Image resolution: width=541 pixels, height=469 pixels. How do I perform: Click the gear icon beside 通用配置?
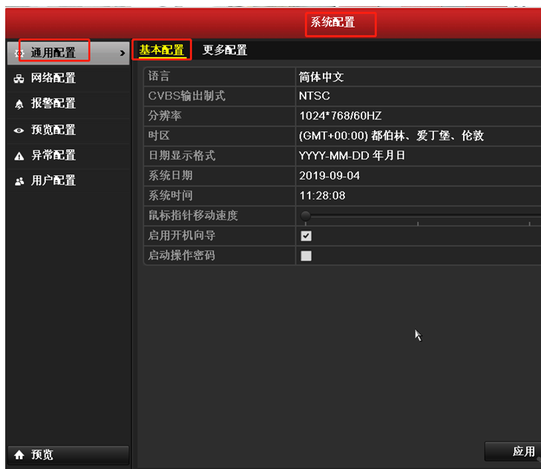[x=19, y=53]
